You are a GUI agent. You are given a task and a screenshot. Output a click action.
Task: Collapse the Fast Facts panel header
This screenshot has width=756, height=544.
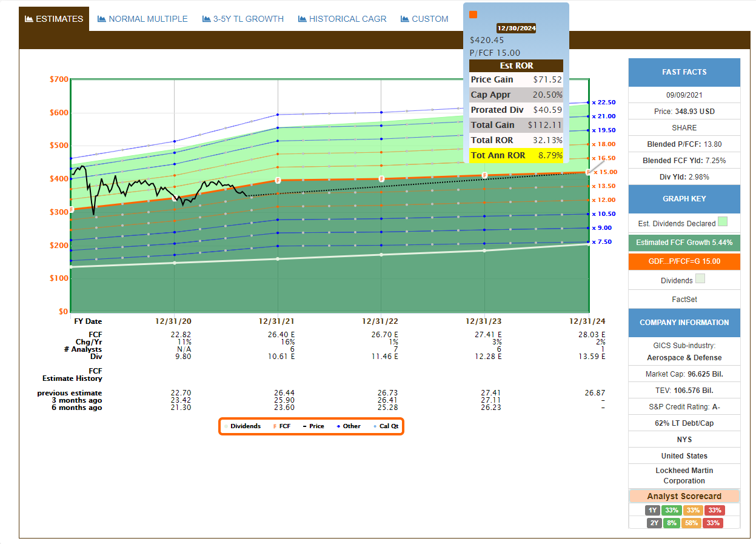tap(684, 72)
